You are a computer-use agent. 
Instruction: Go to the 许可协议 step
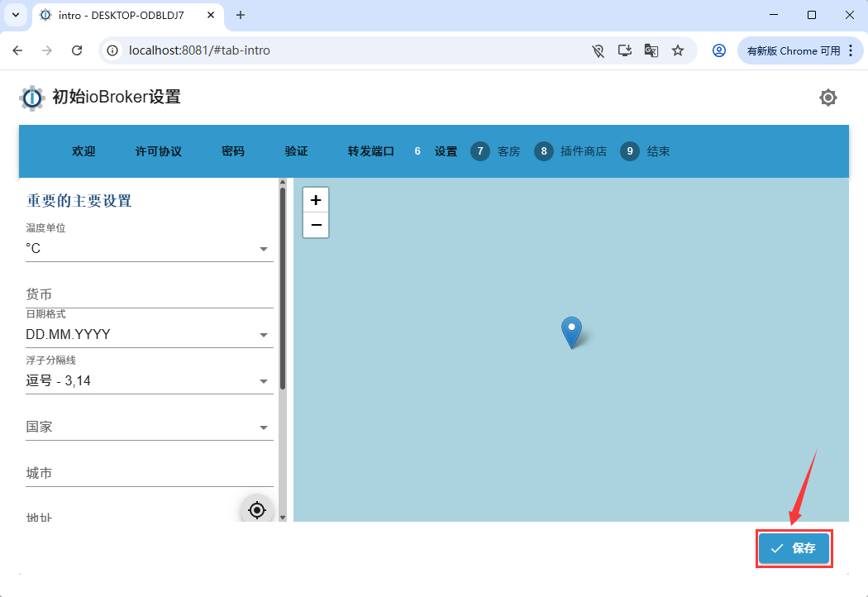click(158, 151)
